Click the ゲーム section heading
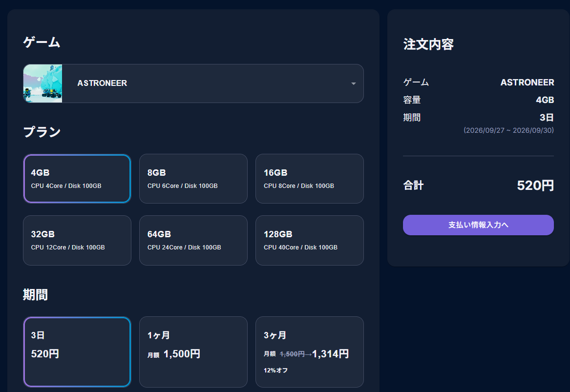The height and width of the screenshot is (392, 570). click(42, 42)
